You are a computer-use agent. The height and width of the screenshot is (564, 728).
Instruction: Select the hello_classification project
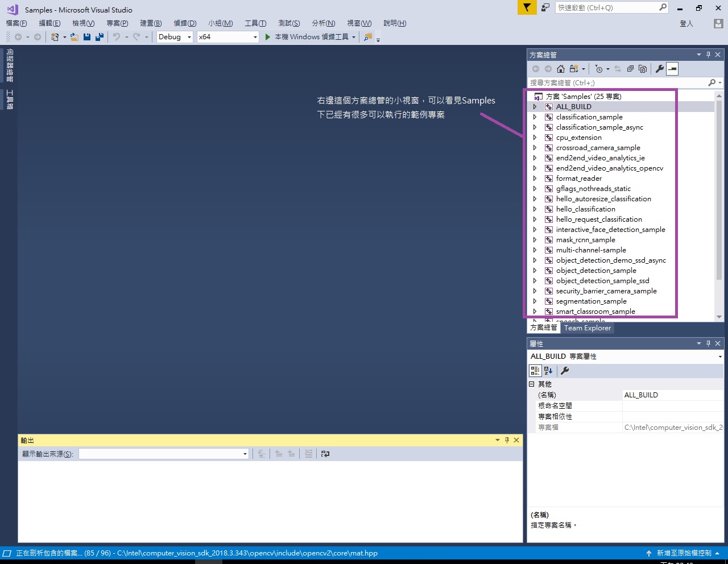[585, 209]
